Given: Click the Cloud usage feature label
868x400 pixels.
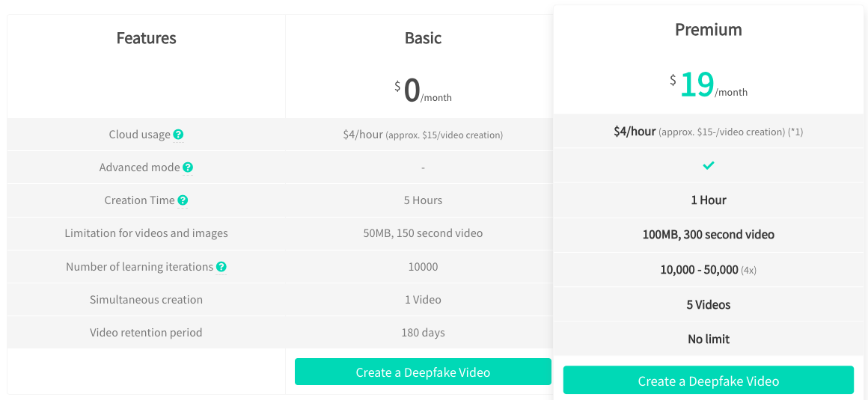Looking at the screenshot, I should pos(139,135).
